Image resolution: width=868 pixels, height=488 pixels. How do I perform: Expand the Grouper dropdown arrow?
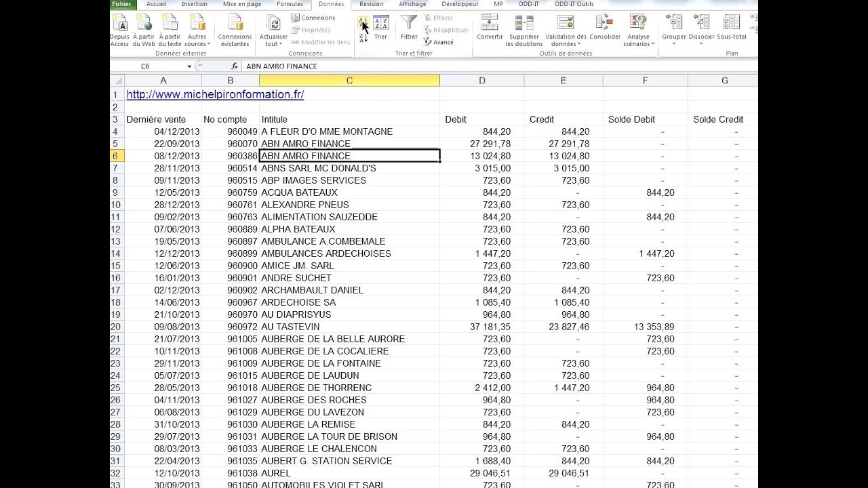674,45
